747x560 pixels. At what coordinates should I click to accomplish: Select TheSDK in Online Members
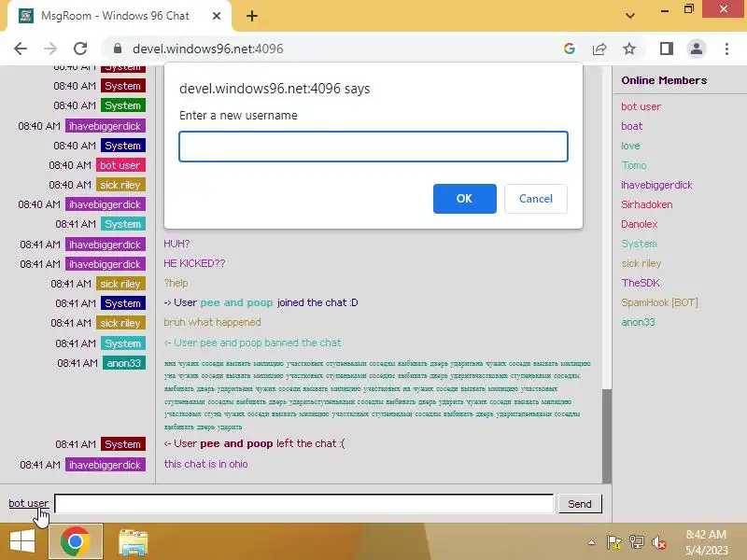pyautogui.click(x=641, y=283)
